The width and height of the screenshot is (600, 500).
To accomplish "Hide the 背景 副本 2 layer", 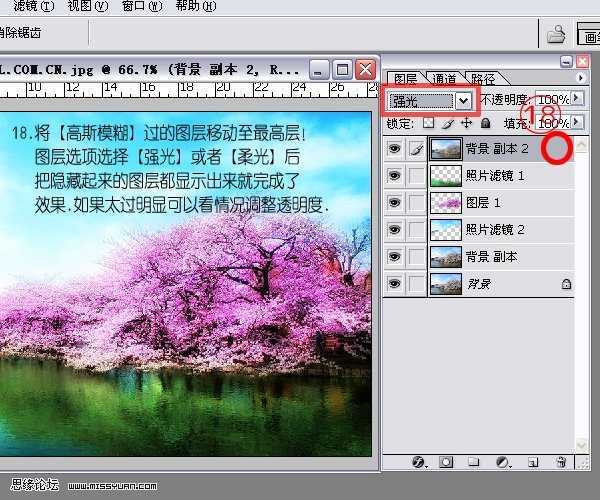I will [394, 148].
